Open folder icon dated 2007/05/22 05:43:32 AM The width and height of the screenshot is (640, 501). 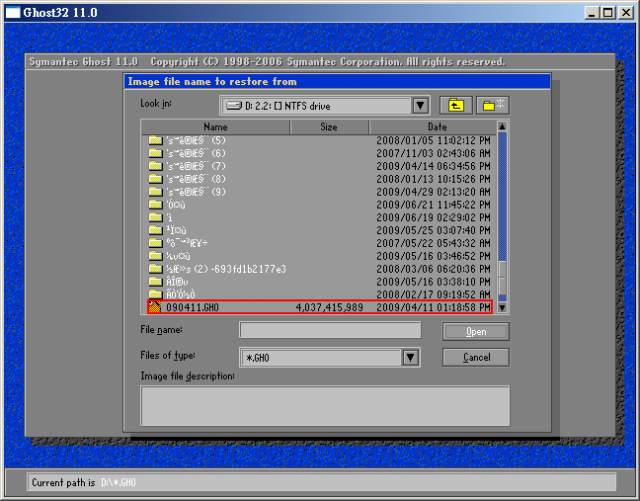click(155, 243)
